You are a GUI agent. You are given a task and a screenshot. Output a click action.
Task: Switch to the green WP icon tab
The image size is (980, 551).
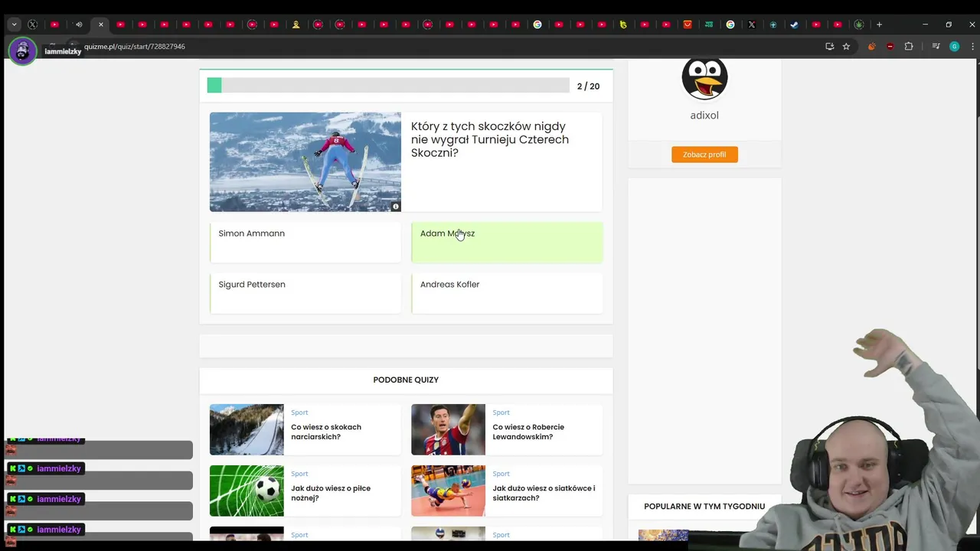(x=709, y=24)
